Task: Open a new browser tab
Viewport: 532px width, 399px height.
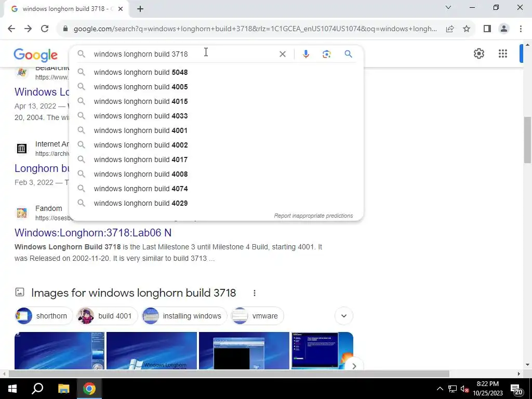Action: [140, 9]
